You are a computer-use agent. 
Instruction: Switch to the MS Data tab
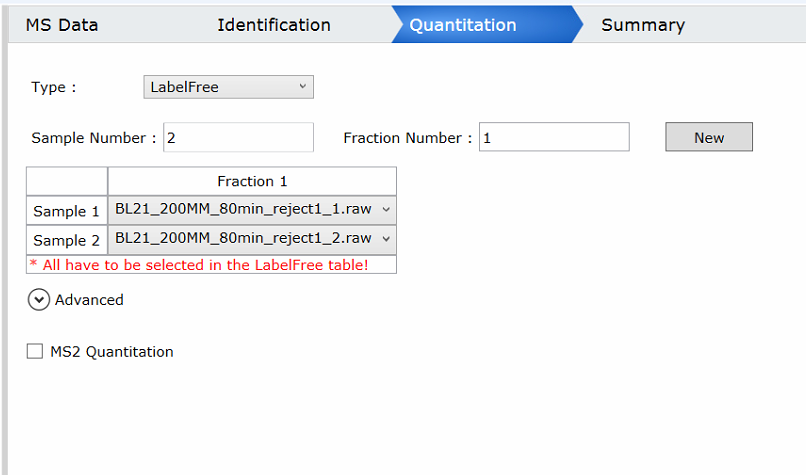click(x=62, y=25)
